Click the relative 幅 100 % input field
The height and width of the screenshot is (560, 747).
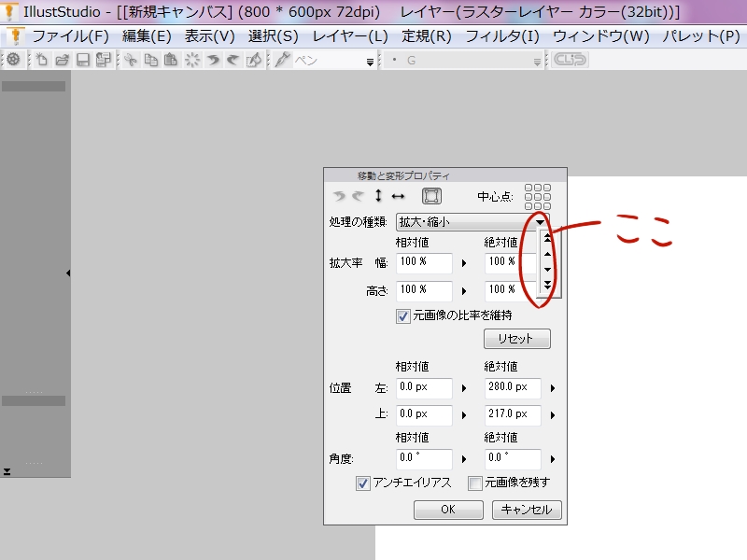(424, 263)
